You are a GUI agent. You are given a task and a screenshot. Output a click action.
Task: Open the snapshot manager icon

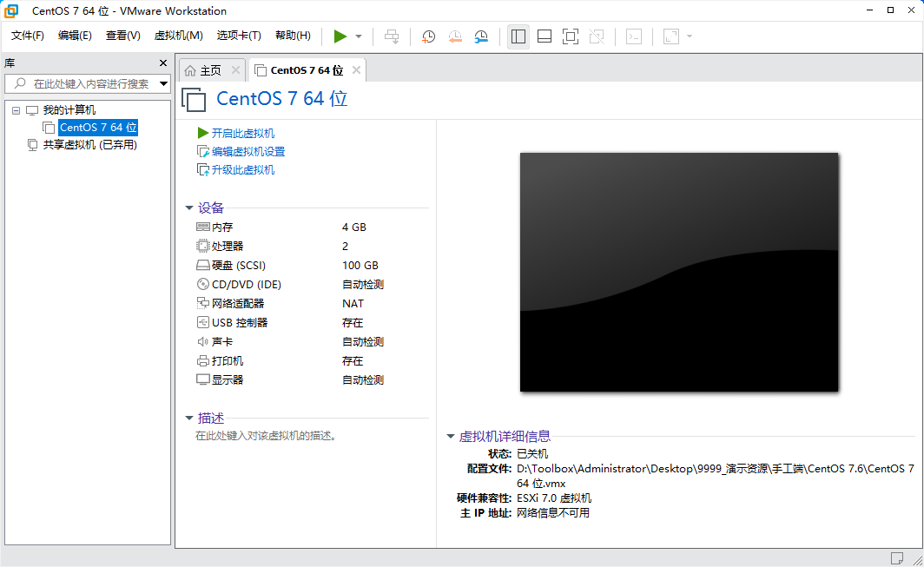(483, 36)
